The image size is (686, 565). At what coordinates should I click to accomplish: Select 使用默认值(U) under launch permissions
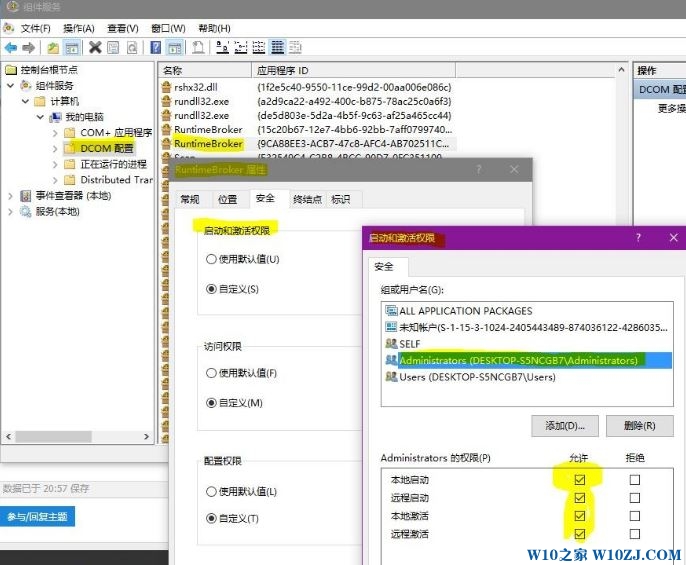(211, 259)
